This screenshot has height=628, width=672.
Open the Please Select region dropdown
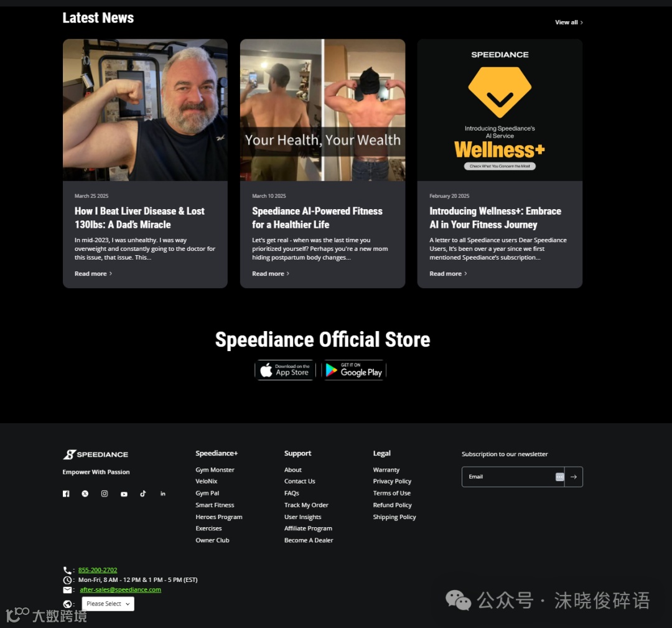click(108, 604)
